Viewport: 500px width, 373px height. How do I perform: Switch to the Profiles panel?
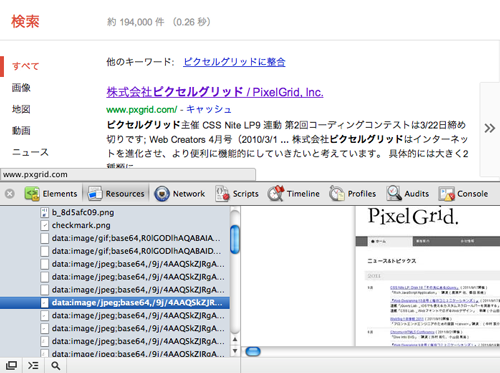click(x=353, y=194)
